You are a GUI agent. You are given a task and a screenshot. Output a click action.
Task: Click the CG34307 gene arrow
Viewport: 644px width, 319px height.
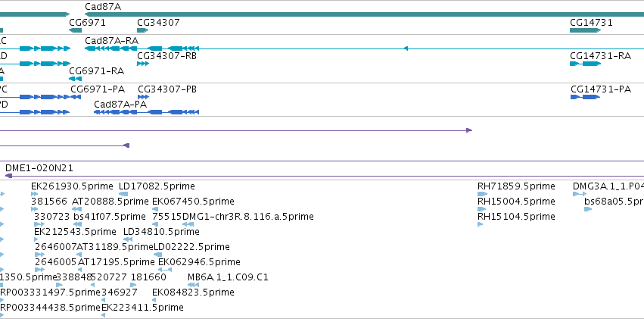tap(142, 30)
